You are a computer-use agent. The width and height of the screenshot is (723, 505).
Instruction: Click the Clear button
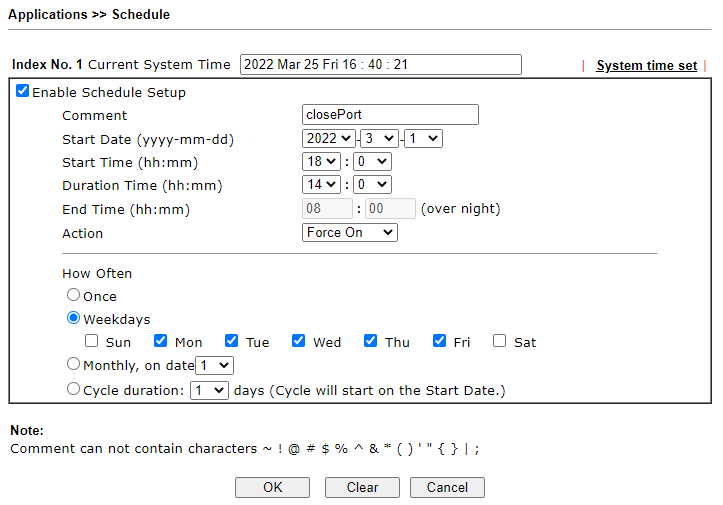tap(362, 487)
